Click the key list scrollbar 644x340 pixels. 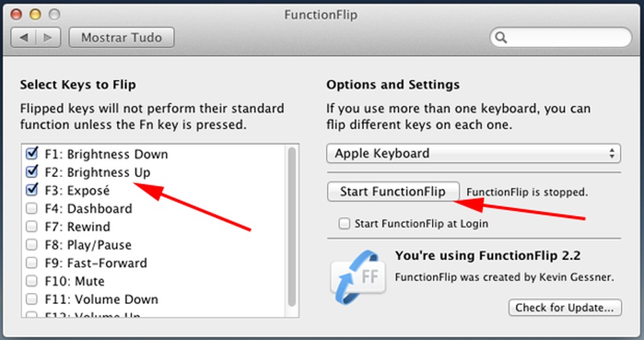click(292, 223)
